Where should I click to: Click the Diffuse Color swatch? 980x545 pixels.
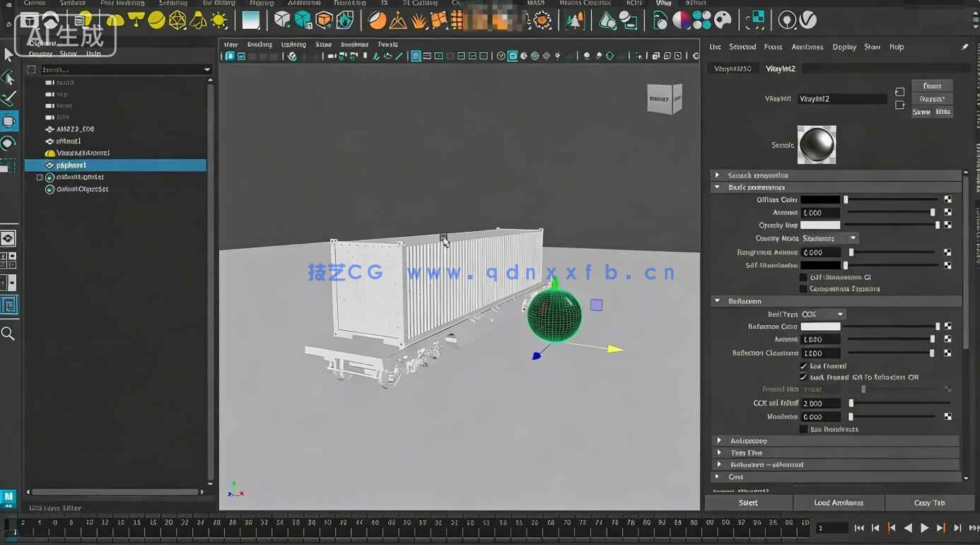click(820, 199)
